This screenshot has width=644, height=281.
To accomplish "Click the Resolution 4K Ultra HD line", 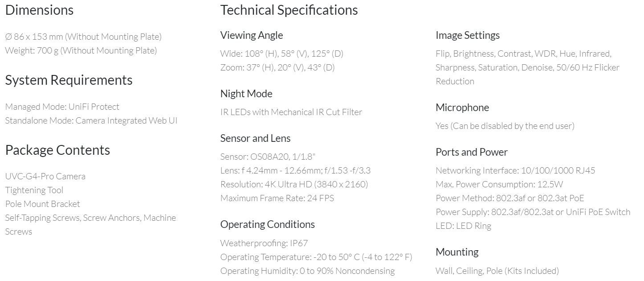I will [x=294, y=184].
